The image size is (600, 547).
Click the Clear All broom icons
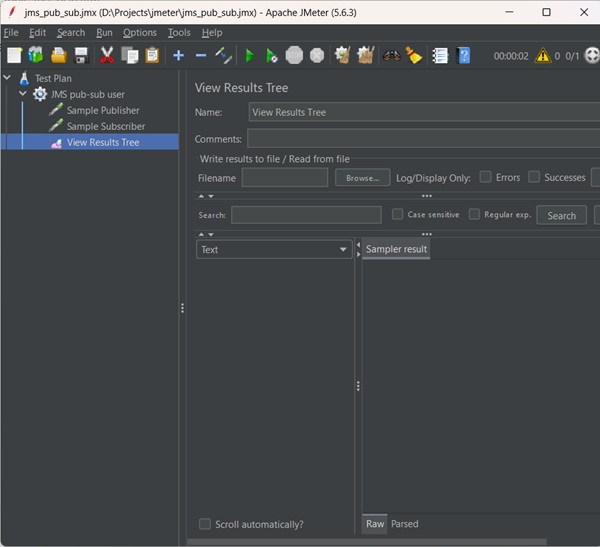(x=366, y=56)
